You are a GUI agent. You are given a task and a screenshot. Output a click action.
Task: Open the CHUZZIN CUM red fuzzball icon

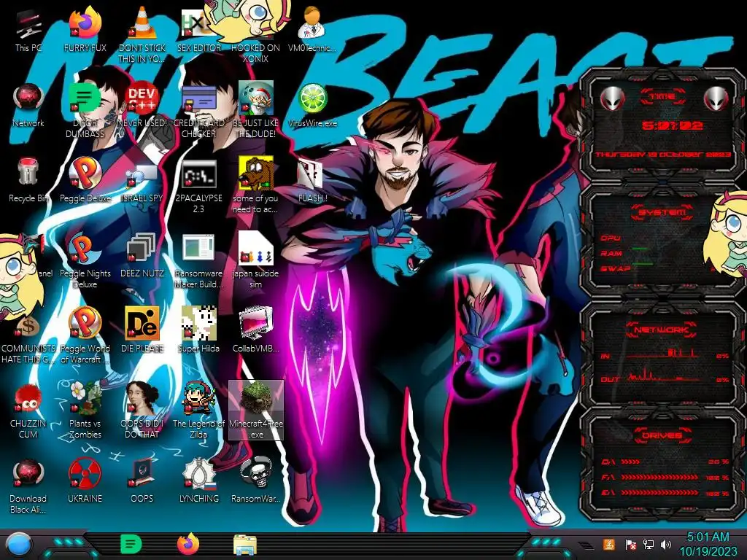pos(28,411)
